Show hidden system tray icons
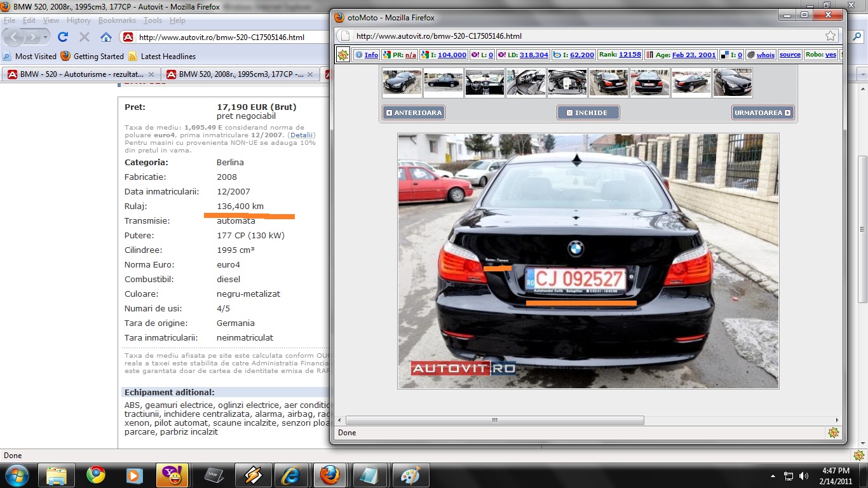The image size is (868, 488). pyautogui.click(x=773, y=475)
